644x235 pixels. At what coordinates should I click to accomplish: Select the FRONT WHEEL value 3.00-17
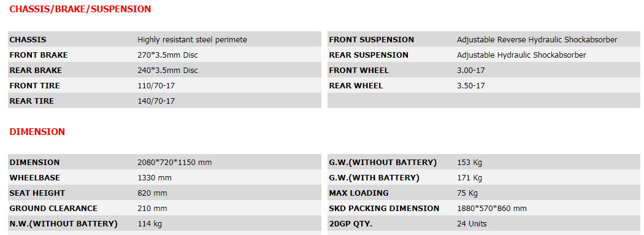(471, 71)
